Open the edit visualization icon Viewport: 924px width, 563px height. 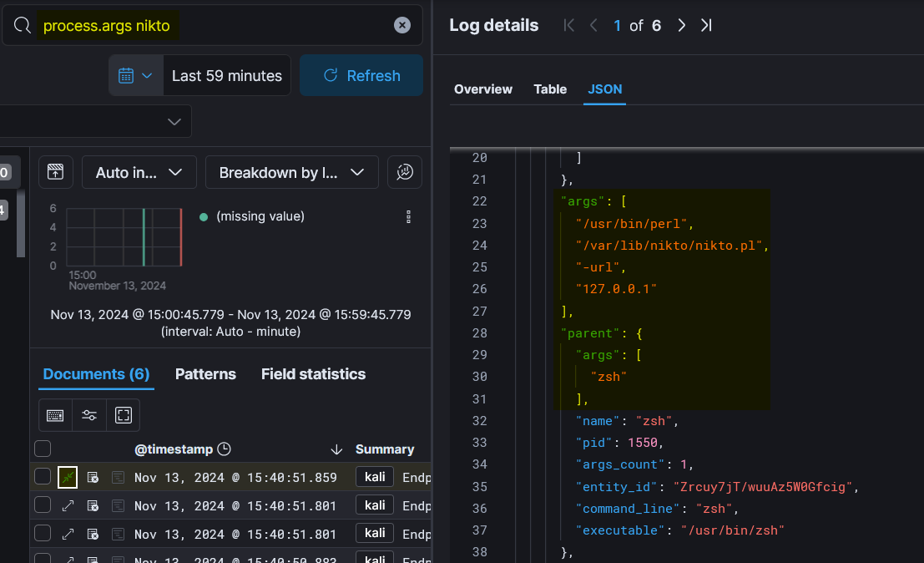[x=405, y=172]
